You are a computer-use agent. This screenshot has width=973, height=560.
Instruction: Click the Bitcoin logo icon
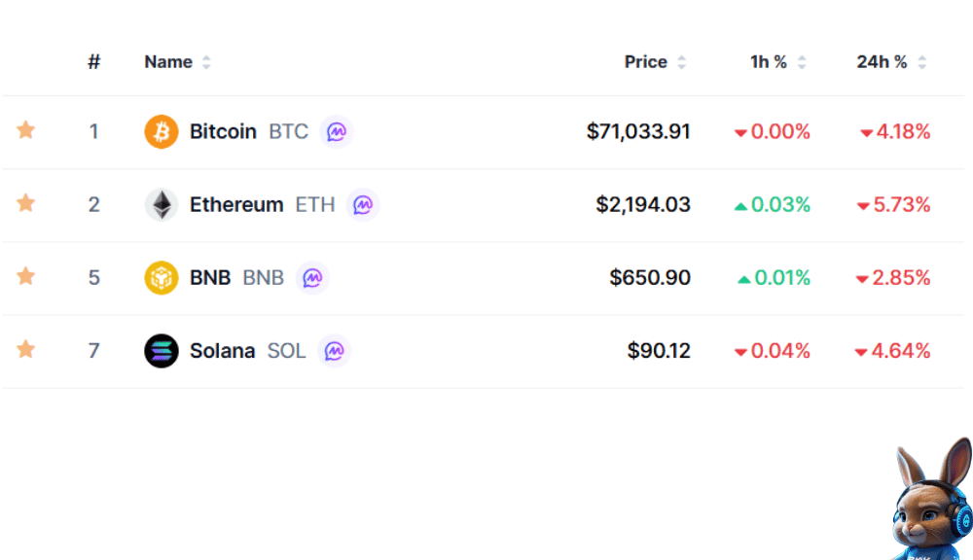162,131
